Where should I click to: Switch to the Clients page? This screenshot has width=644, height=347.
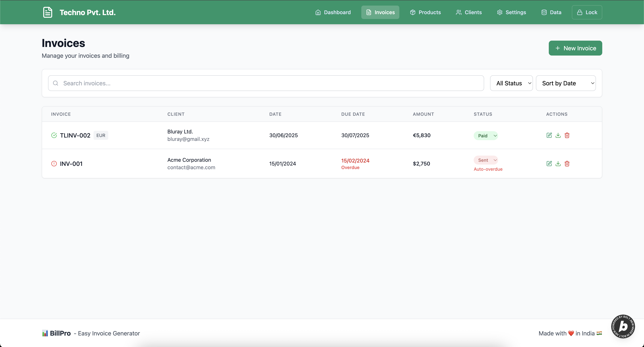tap(469, 12)
